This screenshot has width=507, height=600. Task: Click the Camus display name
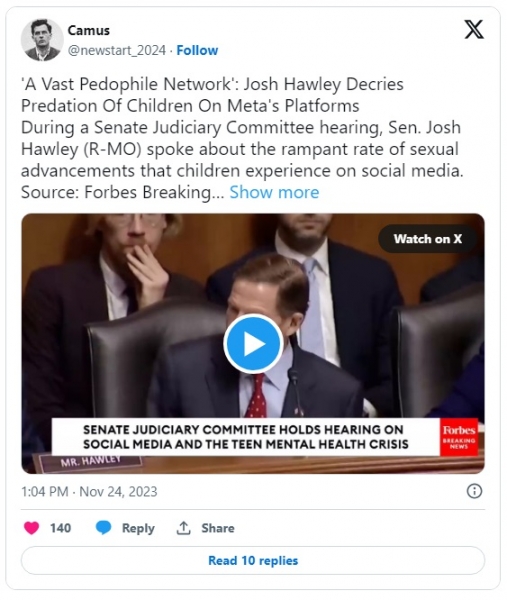point(89,30)
